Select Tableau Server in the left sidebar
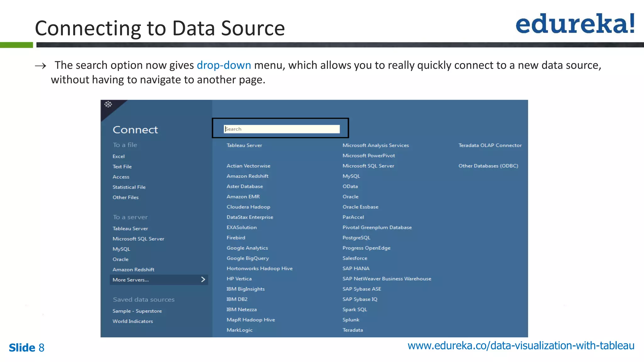 pos(130,228)
